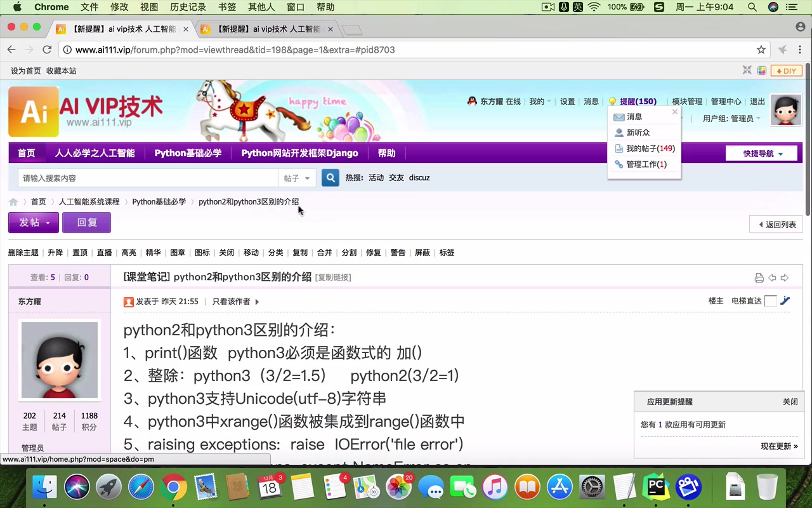Click the 回复 reply button
The image size is (812, 508).
87,222
